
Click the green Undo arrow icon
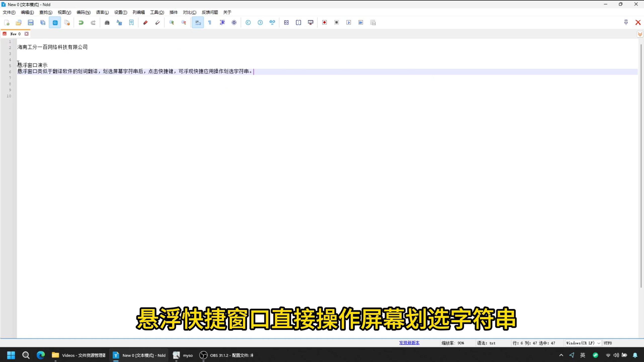(x=81, y=23)
